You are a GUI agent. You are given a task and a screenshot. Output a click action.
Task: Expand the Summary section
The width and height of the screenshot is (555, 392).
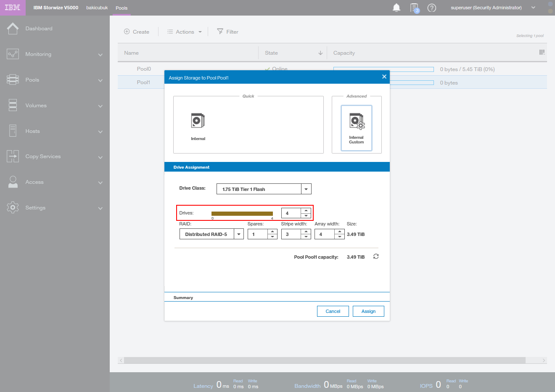[277, 297]
